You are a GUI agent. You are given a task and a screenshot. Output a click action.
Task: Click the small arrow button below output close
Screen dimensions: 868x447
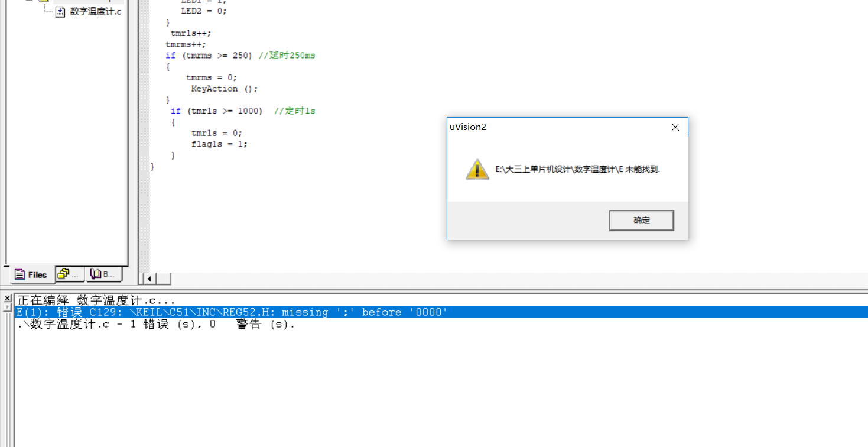click(7, 307)
